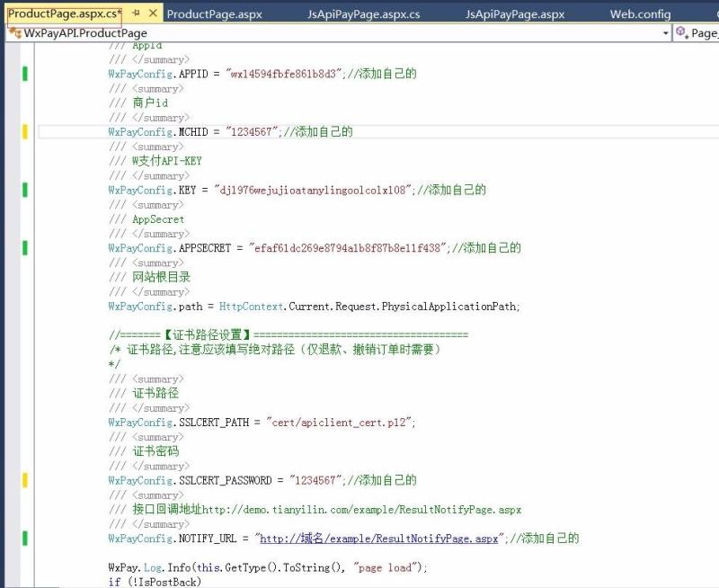Click the KEY value string dj1976wejujioatanylingoolcolx108

(313, 190)
